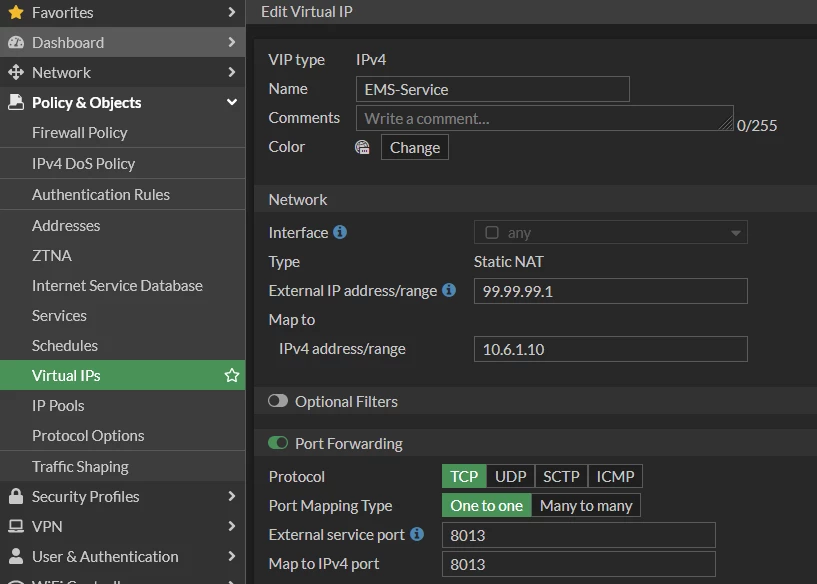Click the Dashboard gauge icon

[16, 43]
